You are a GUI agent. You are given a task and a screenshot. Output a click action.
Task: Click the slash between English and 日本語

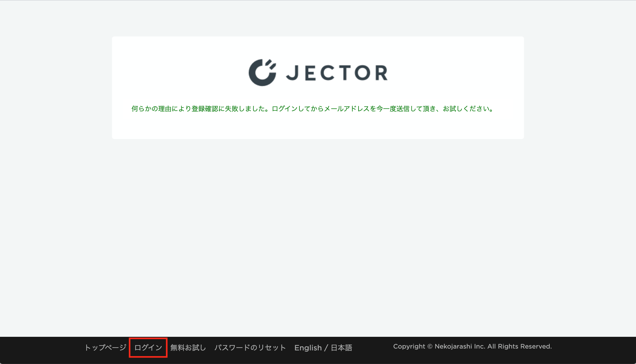326,348
